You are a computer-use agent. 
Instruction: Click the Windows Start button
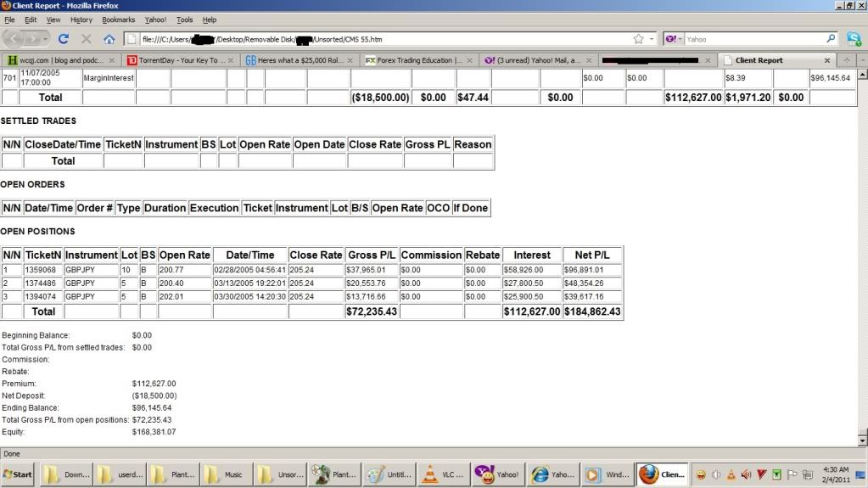coord(19,474)
